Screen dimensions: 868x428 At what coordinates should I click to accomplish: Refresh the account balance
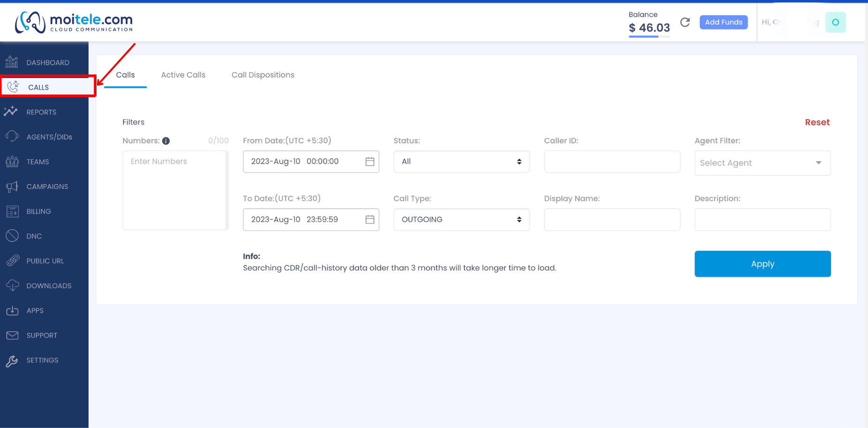[x=685, y=22]
